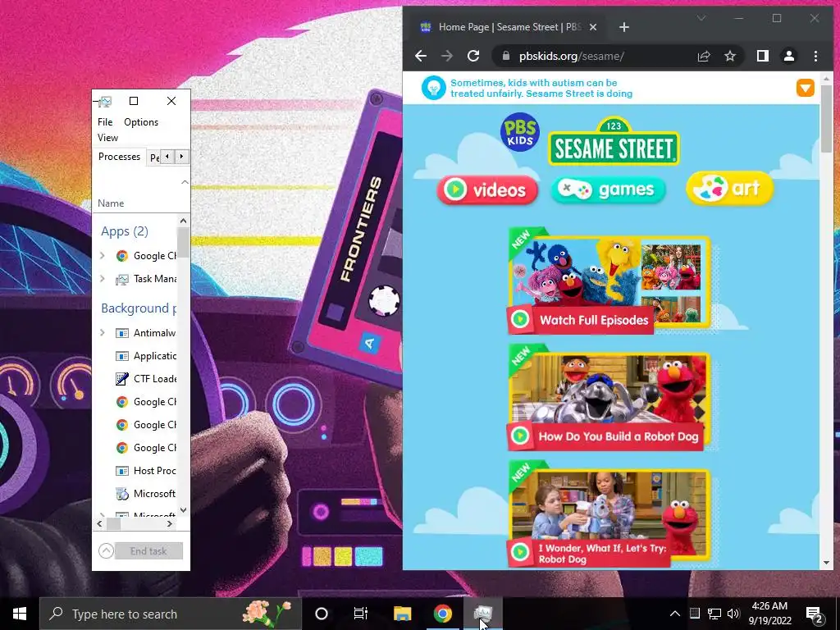The width and height of the screenshot is (840, 630).
Task: Click the tab search chevron in Chrome
Action: (x=701, y=18)
